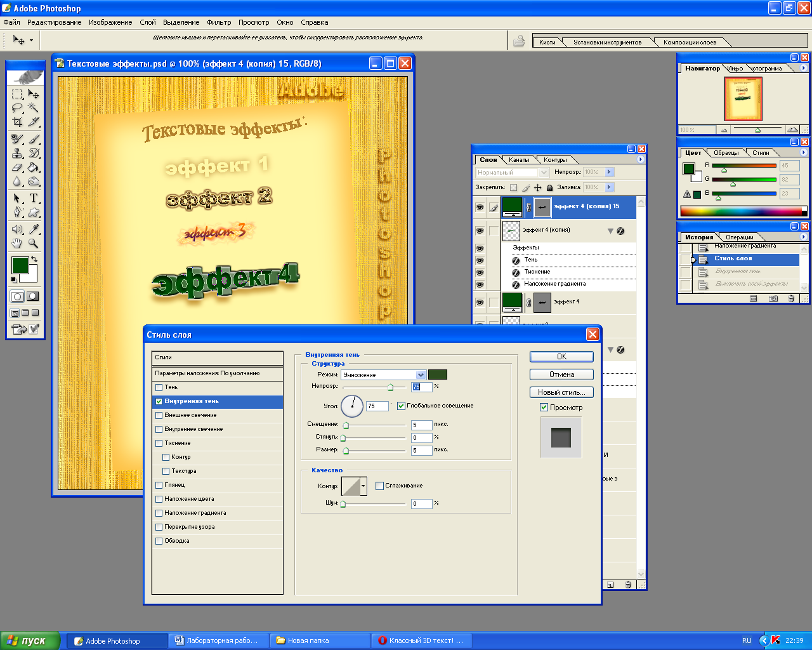Image resolution: width=812 pixels, height=650 pixels.
Task: Collapse effects of эффект 4 (копия) layer
Action: click(610, 231)
